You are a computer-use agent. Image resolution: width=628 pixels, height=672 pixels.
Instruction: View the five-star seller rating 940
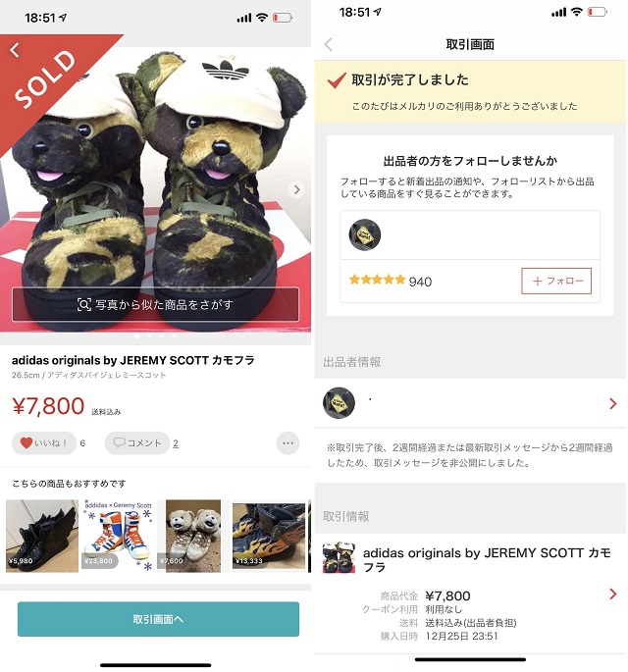pyautogui.click(x=391, y=281)
